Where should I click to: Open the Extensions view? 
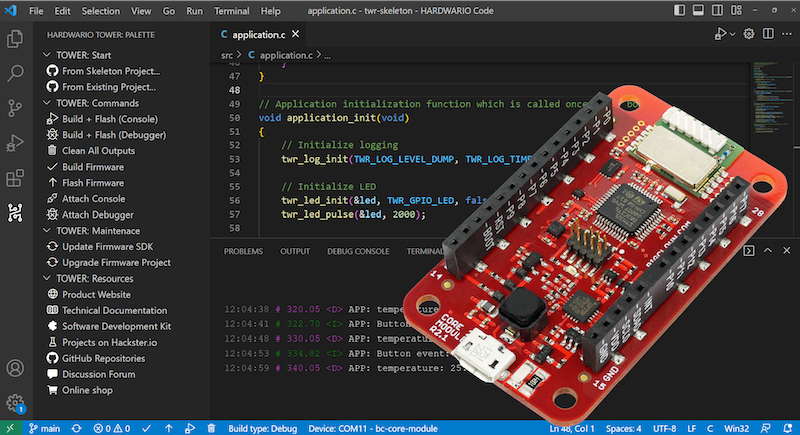(x=15, y=178)
